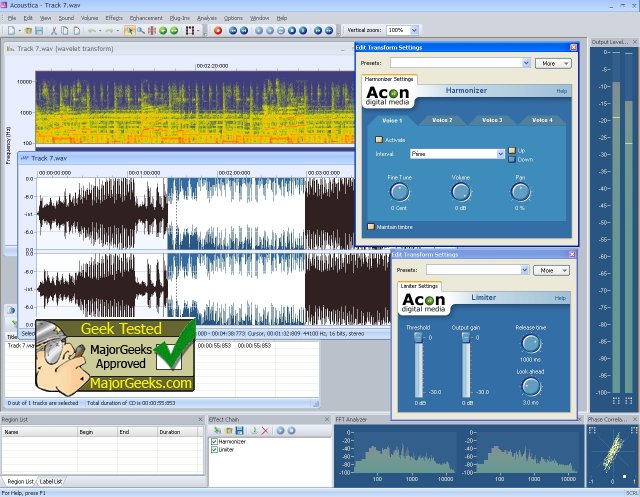The image size is (640, 497).
Task: Save the effect chain with disk icon
Action: tap(240, 430)
